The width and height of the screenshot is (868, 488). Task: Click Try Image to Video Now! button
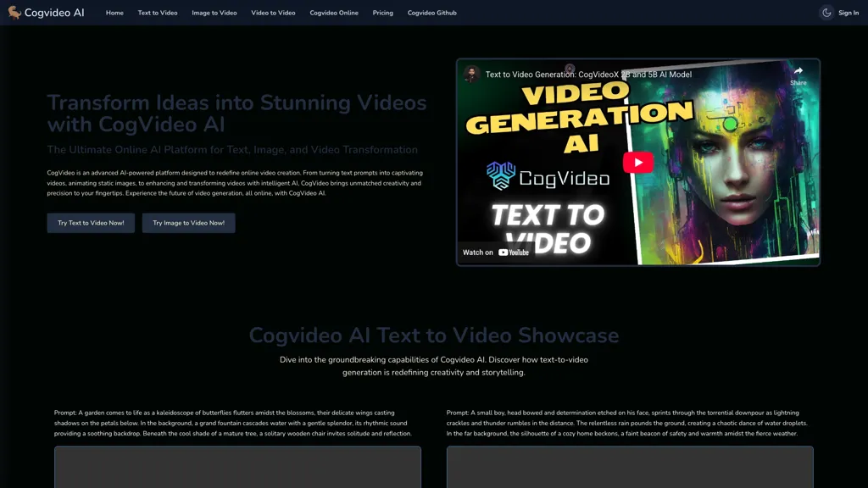click(189, 223)
